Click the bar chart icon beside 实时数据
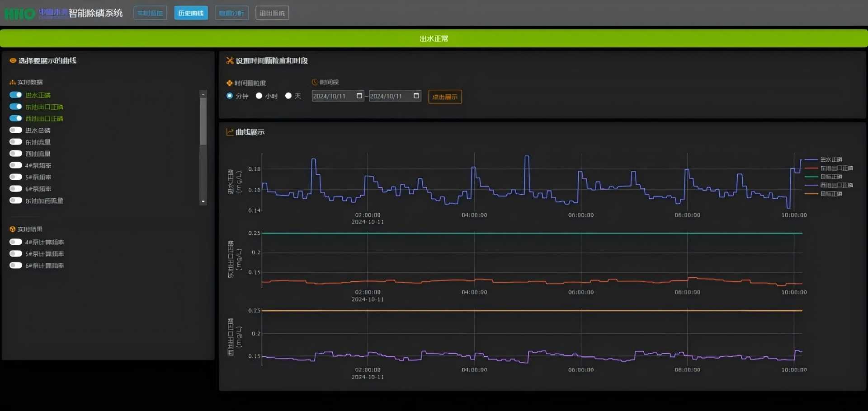The image size is (868, 411). [x=13, y=82]
